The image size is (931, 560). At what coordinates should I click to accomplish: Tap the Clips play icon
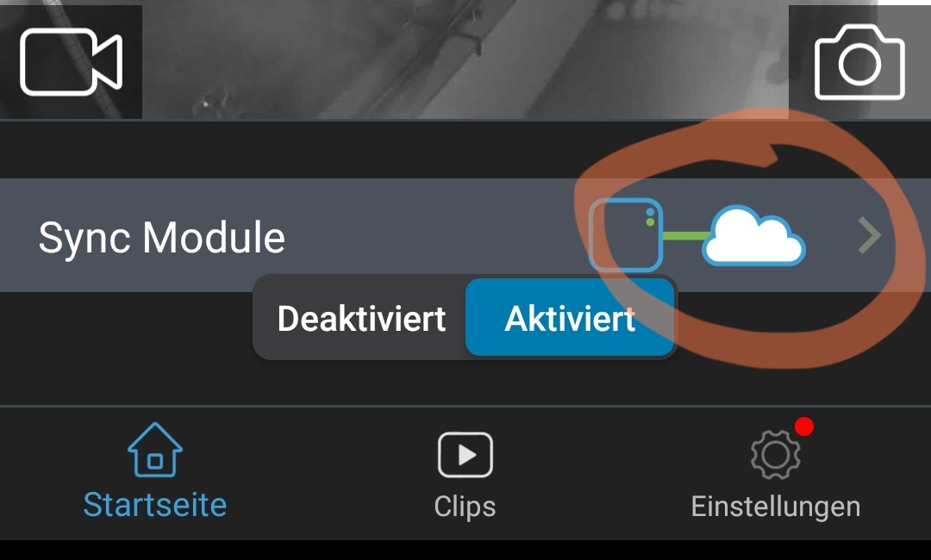[x=465, y=455]
